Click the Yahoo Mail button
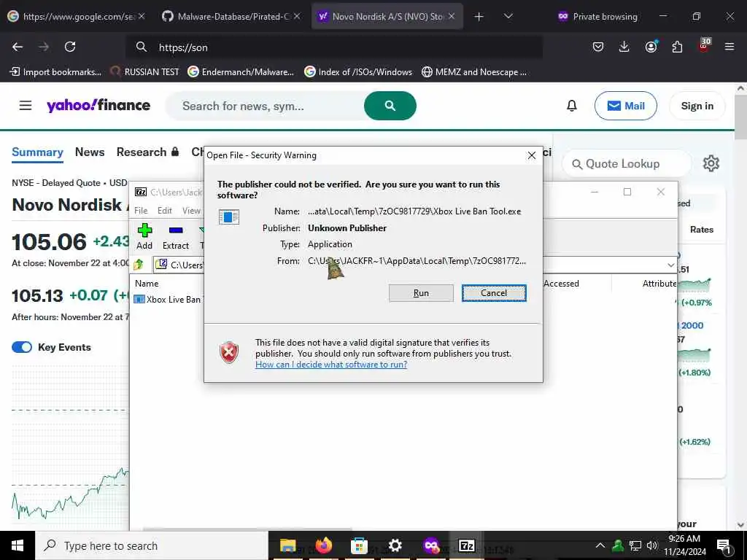The height and width of the screenshot is (560, 747). click(x=625, y=106)
